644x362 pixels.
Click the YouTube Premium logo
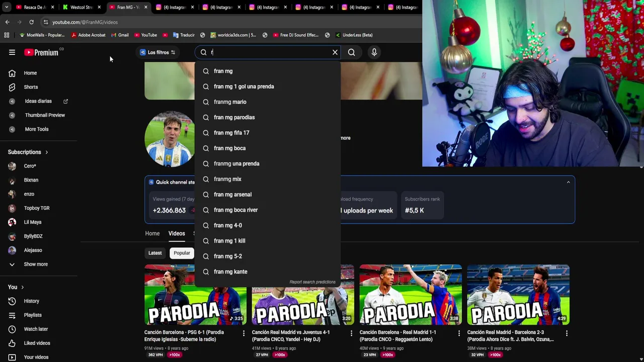[41, 52]
